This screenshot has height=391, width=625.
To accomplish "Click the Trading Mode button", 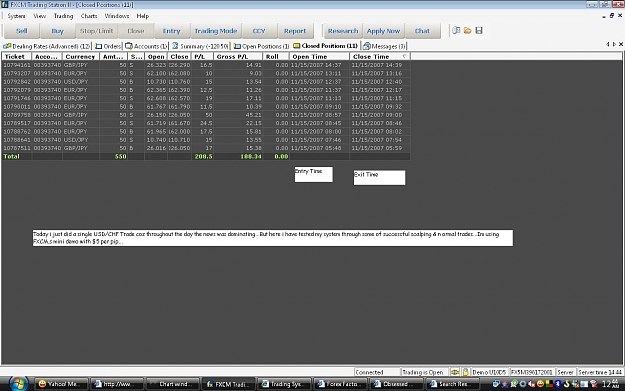I will click(x=216, y=31).
